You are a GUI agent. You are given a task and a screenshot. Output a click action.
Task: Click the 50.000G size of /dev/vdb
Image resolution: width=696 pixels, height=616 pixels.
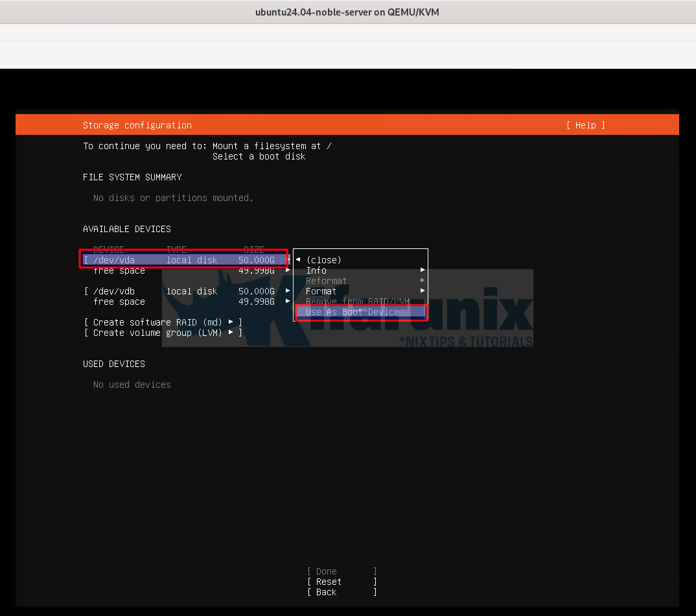(x=257, y=291)
